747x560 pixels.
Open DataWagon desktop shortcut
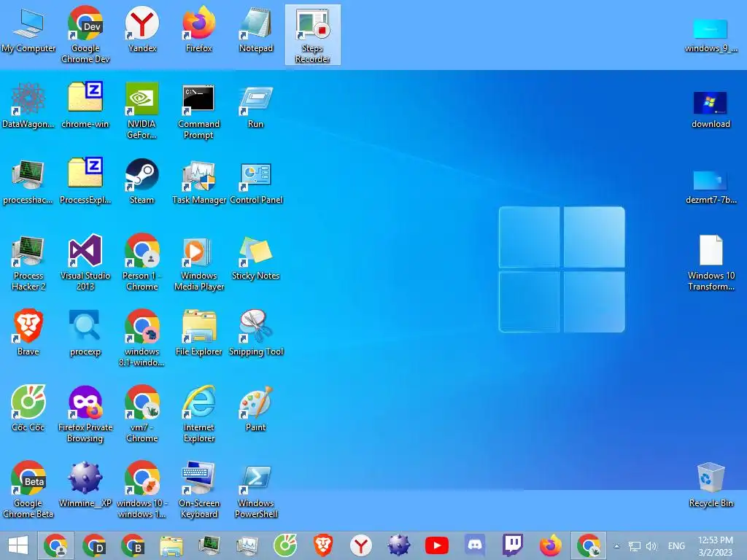28,106
